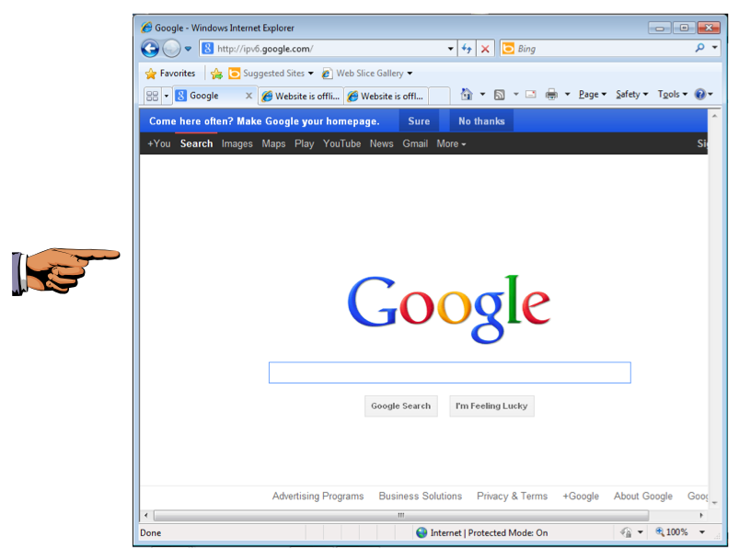The height and width of the screenshot is (560, 739).
Task: Open a new blank tab
Action: click(439, 96)
